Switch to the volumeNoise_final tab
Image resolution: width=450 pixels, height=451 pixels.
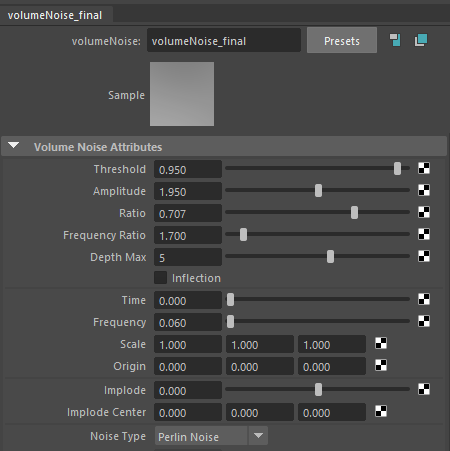55,15
